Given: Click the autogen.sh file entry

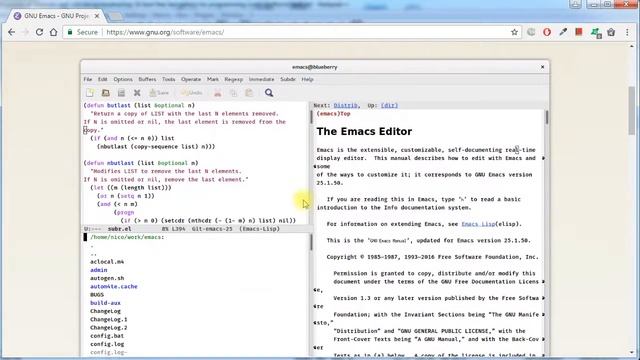Looking at the screenshot, I should tap(107, 278).
